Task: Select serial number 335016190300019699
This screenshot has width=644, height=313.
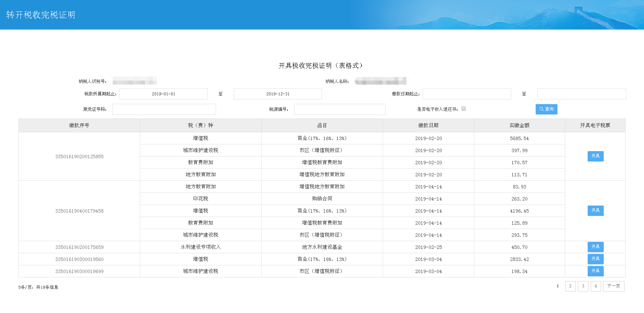Action: 79,271
